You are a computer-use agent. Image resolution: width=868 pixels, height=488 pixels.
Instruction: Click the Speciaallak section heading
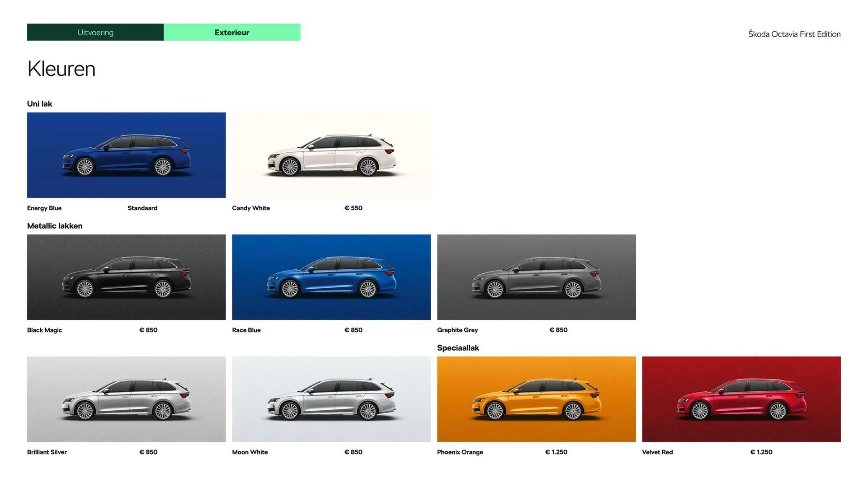tap(458, 347)
